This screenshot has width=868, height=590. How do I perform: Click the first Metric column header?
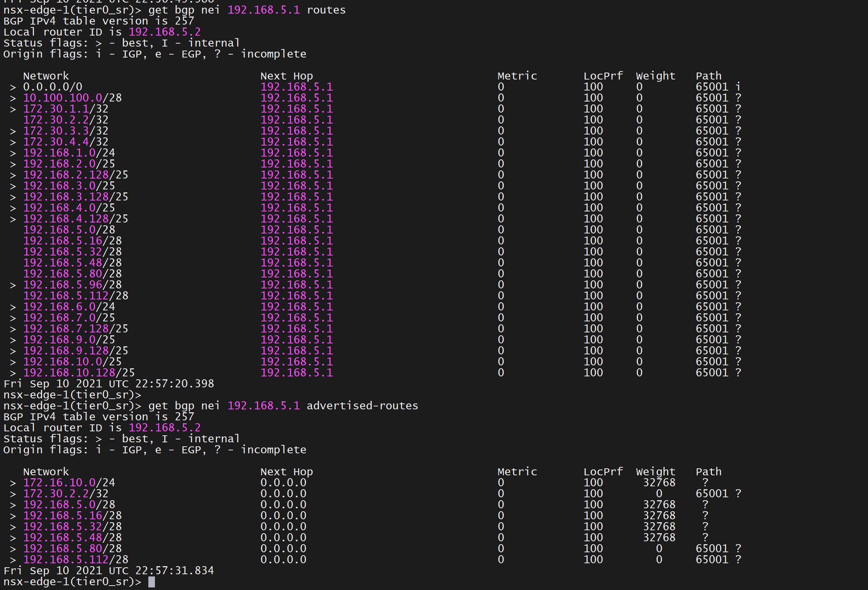[x=517, y=76]
